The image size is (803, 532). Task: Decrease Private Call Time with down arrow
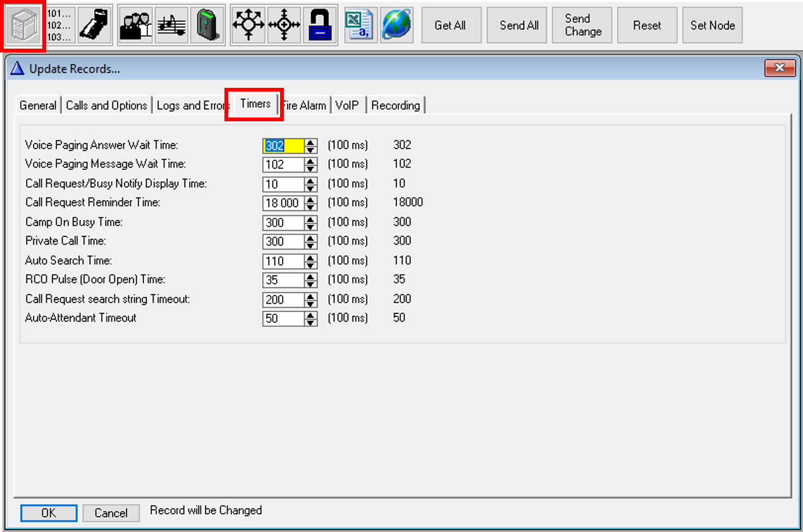tap(310, 246)
